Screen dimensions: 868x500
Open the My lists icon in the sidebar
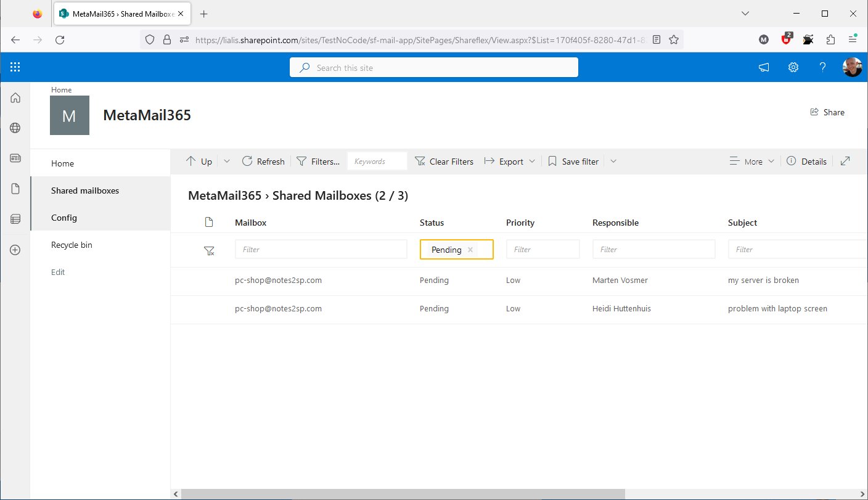[x=15, y=219]
